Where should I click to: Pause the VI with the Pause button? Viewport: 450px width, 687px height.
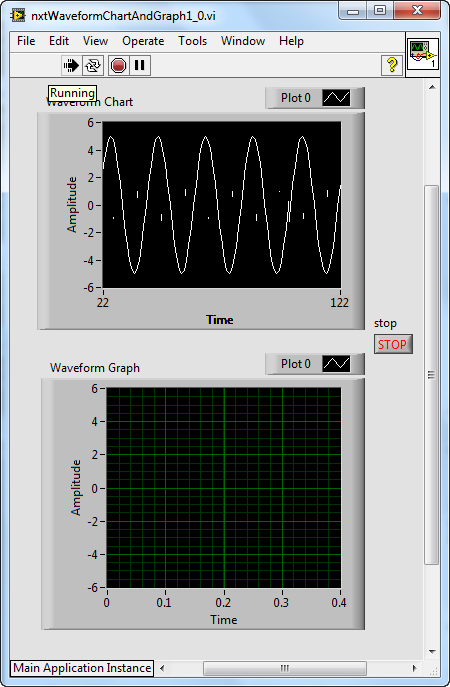point(140,65)
